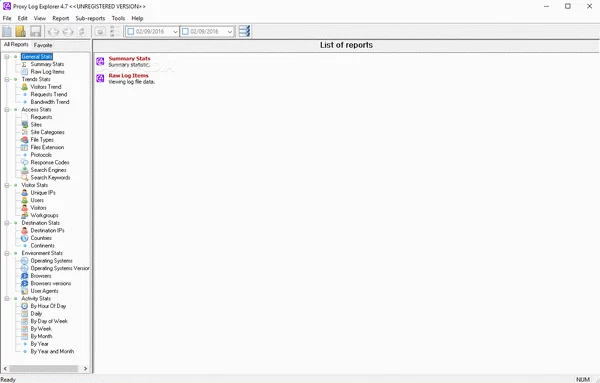Click the Response Codes tree icon
The width and height of the screenshot is (600, 383).
point(24,163)
